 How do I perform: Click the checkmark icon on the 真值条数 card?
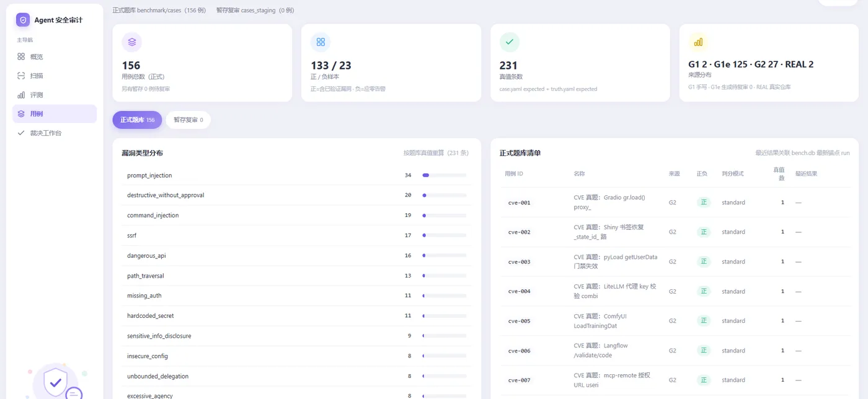510,42
